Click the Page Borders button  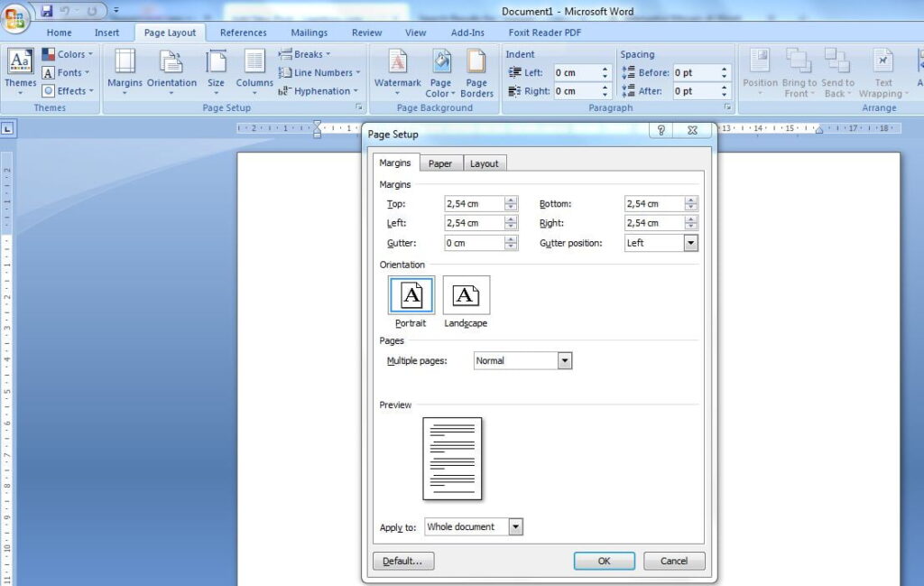pyautogui.click(x=476, y=73)
